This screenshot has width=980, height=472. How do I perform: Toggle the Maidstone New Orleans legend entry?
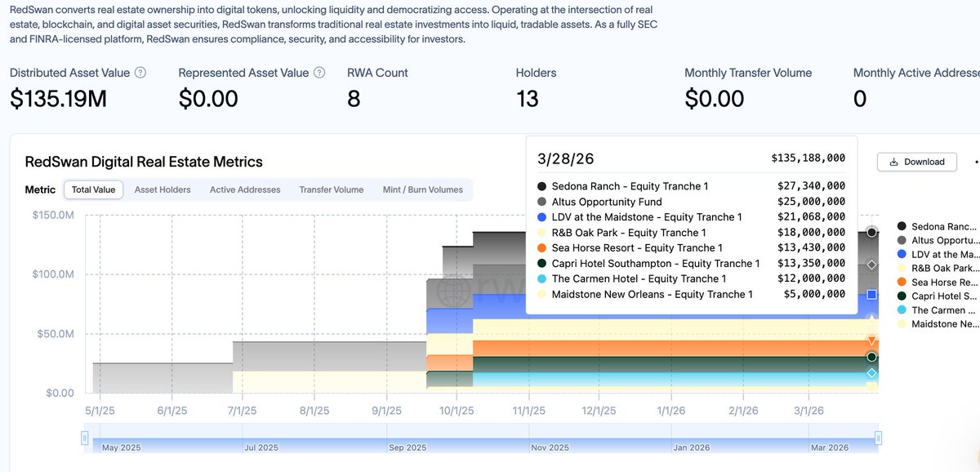[937, 323]
